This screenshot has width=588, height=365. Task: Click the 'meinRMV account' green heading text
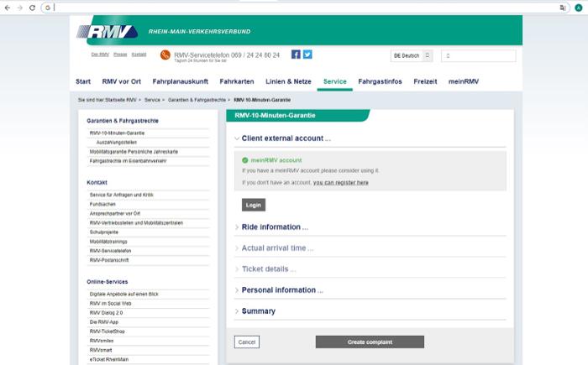276,160
